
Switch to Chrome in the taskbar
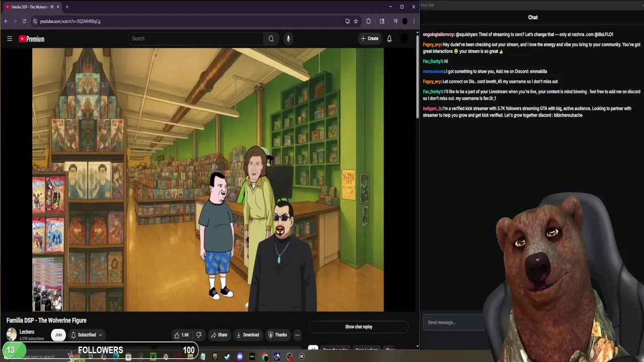[x=265, y=356]
